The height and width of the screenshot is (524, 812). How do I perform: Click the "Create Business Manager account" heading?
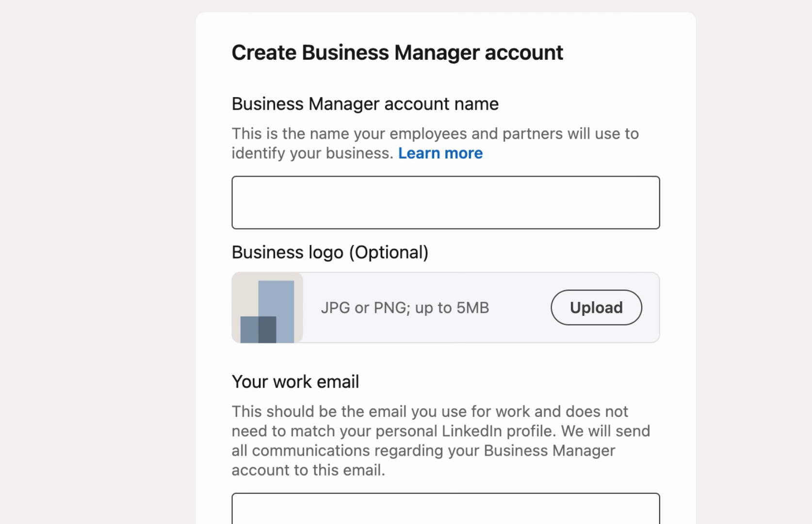click(397, 52)
